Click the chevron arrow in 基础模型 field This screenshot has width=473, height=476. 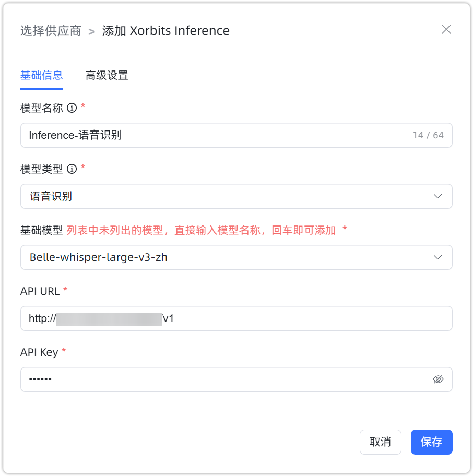pyautogui.click(x=438, y=257)
